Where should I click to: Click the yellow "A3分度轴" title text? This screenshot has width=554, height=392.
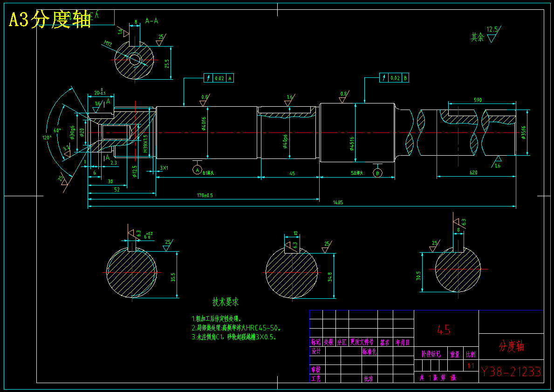point(50,20)
